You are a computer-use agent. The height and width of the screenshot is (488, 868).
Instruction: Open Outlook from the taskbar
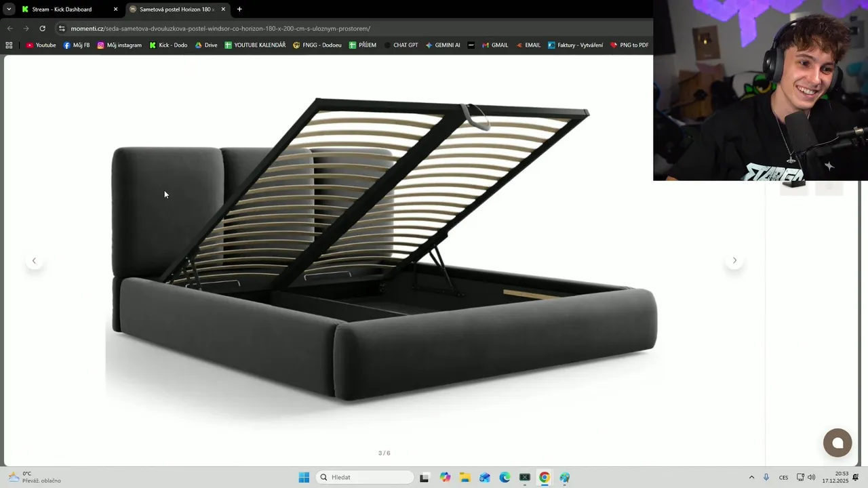click(484, 477)
